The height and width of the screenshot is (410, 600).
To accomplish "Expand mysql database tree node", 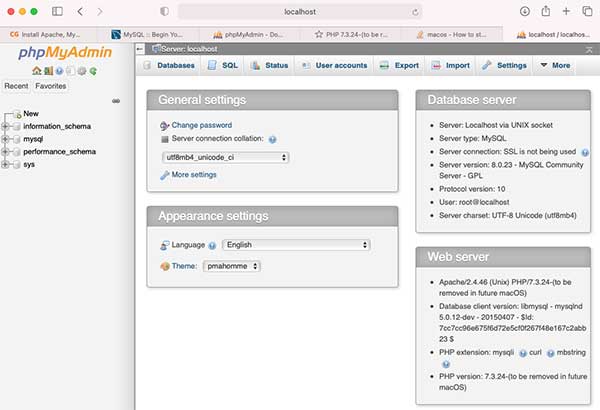I will tap(5, 139).
